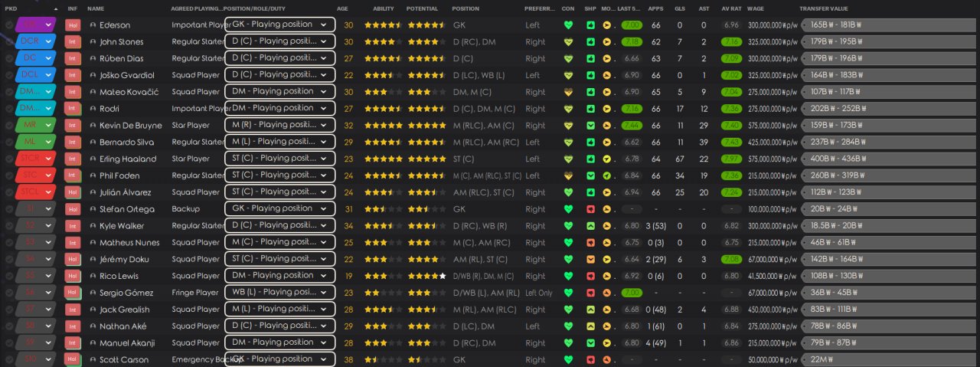
Task: Click the match sharpness icon for John Stones
Action: 590,42
